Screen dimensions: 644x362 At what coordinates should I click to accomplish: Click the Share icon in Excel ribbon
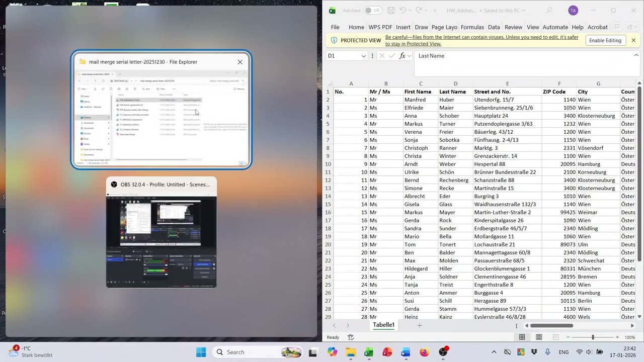(x=632, y=27)
